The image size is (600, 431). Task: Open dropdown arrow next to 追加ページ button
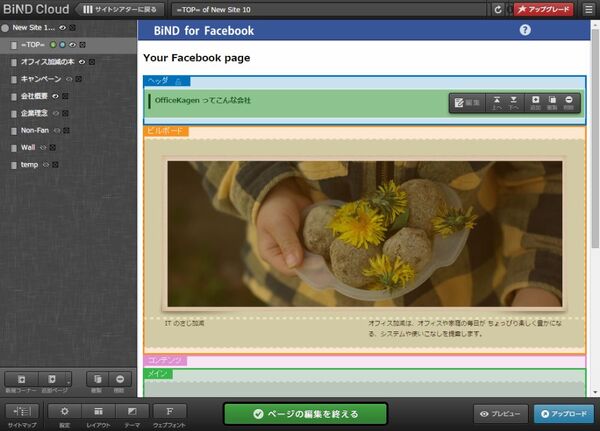(x=68, y=379)
